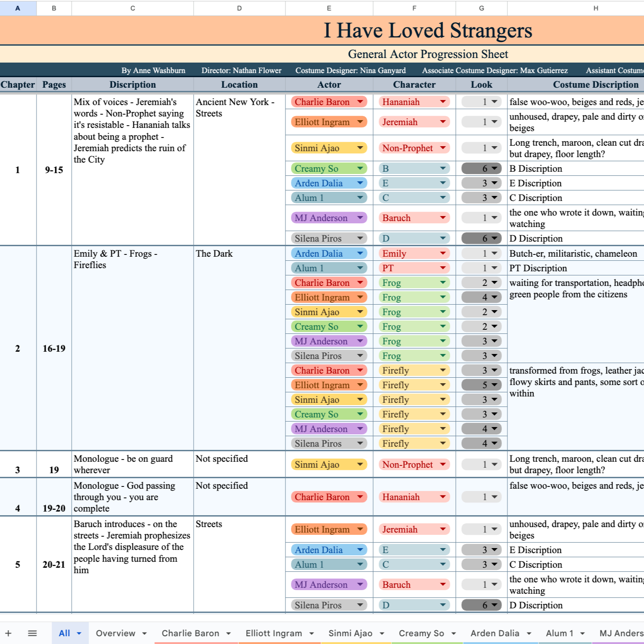The width and height of the screenshot is (644, 644).
Task: Open Look dropdown beside Emily
Action: pos(481,253)
